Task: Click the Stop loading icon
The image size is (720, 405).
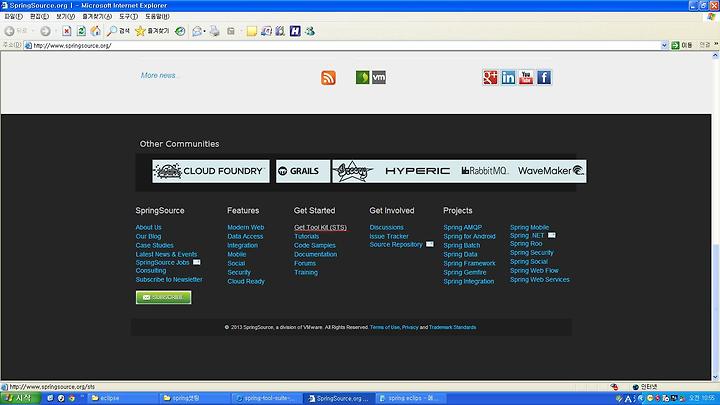Action: click(x=67, y=31)
